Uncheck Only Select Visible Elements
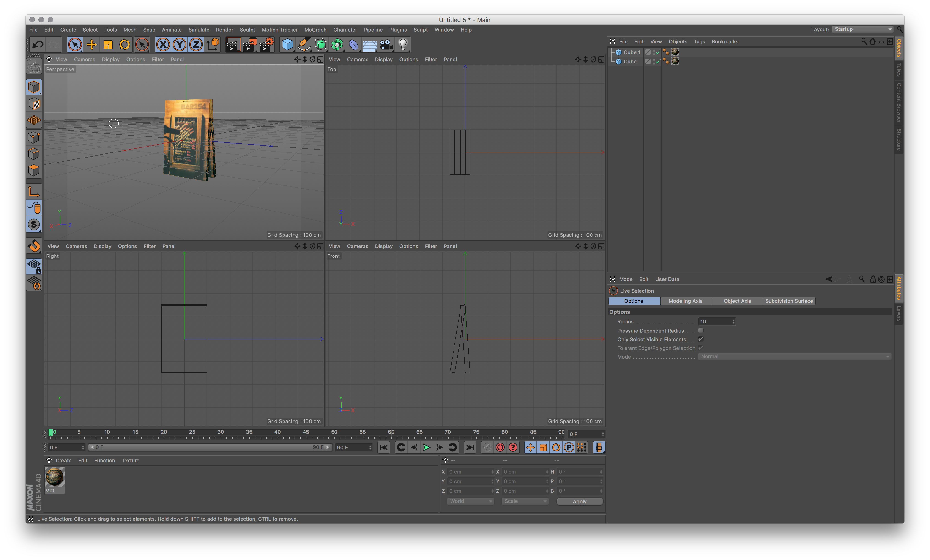This screenshot has height=560, width=930. point(700,339)
